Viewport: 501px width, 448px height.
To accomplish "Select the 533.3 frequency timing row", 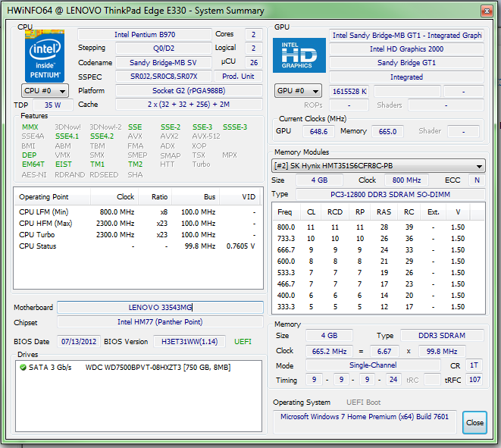I will point(378,273).
